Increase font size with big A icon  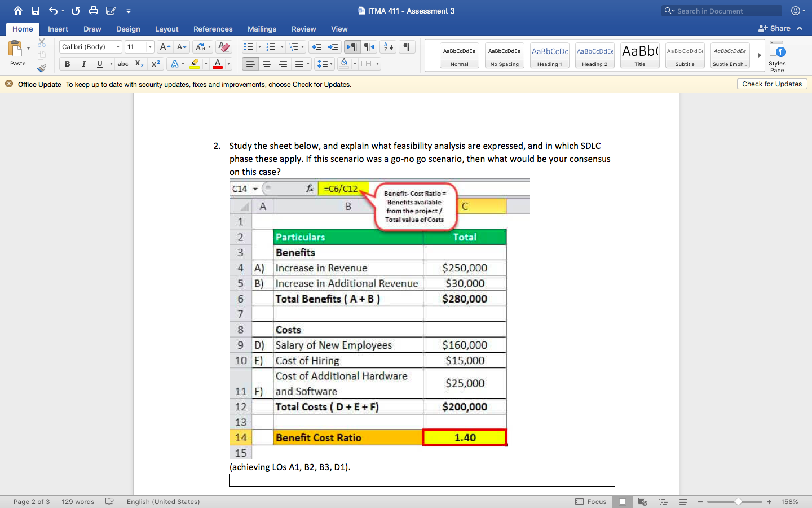pyautogui.click(x=164, y=47)
